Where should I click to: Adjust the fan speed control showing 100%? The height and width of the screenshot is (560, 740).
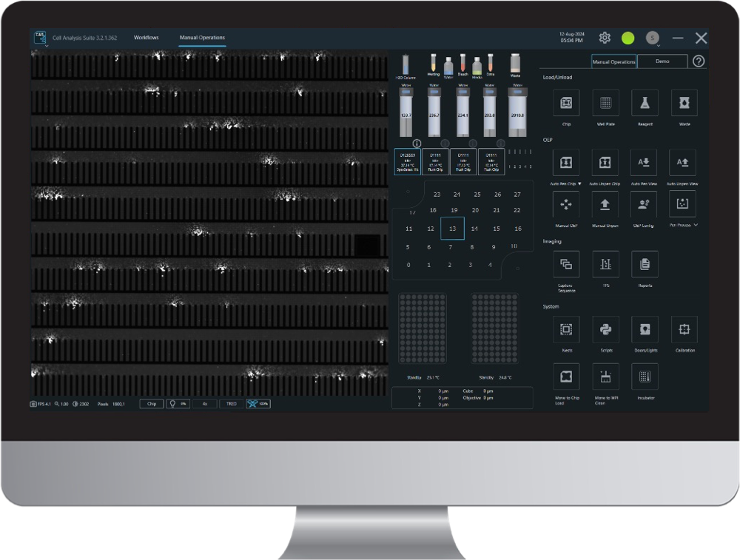pyautogui.click(x=258, y=404)
